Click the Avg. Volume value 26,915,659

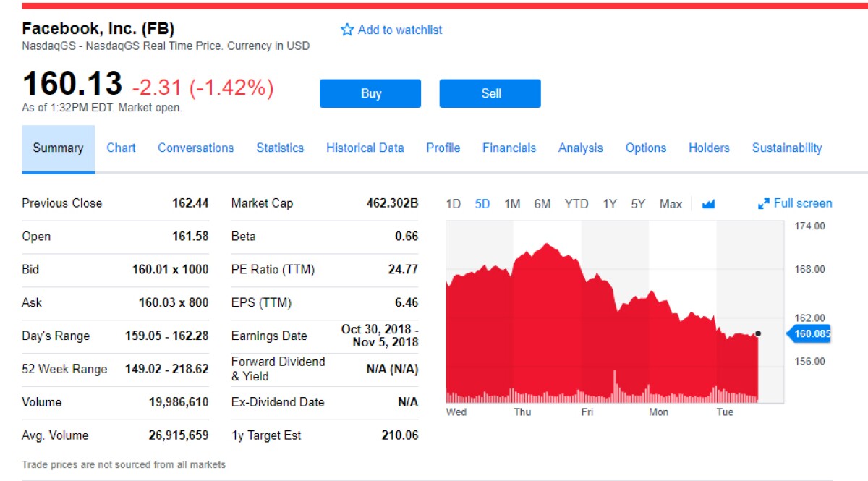(x=179, y=435)
